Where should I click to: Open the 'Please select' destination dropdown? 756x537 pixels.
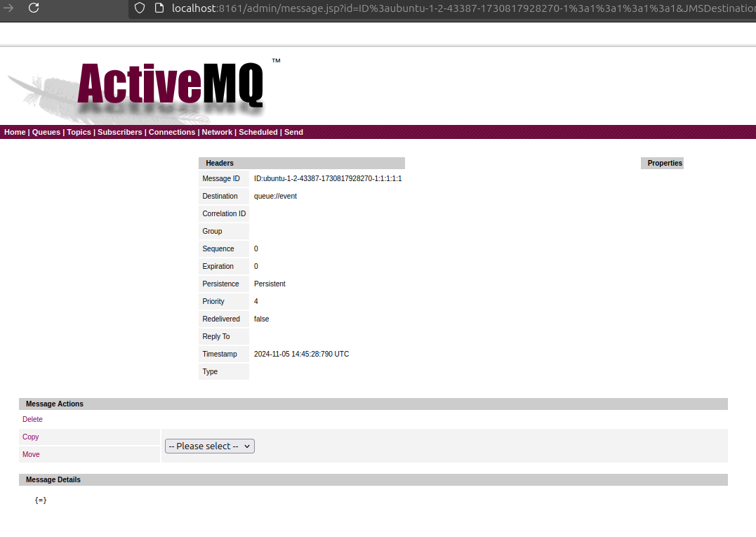(x=210, y=446)
